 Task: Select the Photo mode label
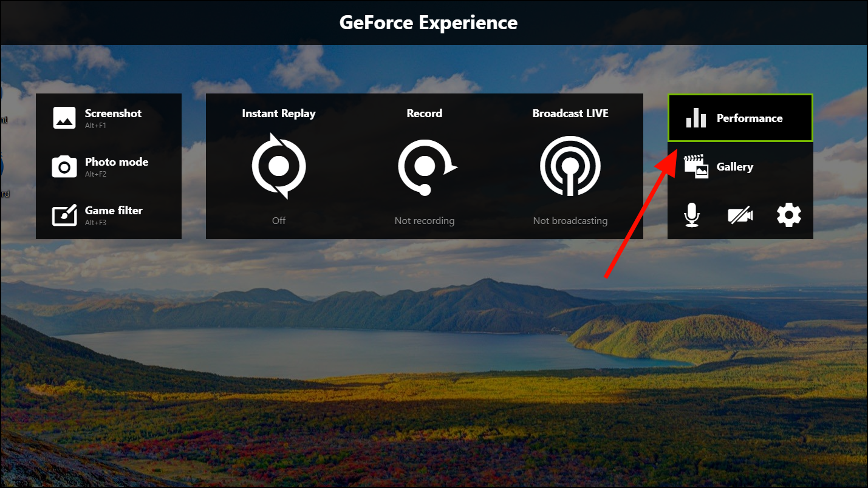tap(117, 162)
